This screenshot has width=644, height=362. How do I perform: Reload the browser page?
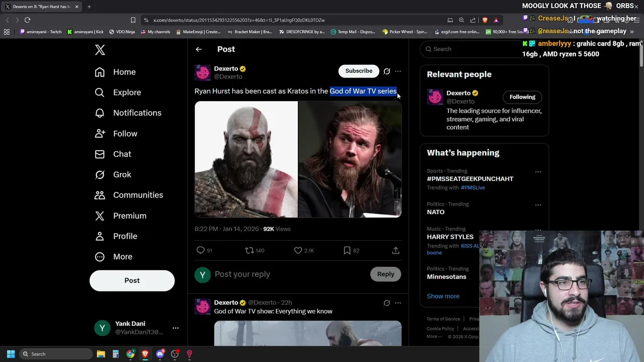coord(28,20)
